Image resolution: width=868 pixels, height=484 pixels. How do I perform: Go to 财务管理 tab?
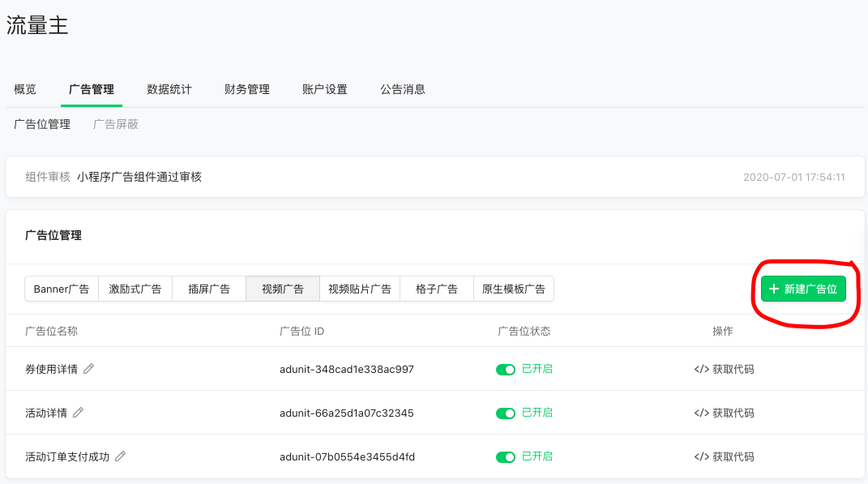pos(247,89)
